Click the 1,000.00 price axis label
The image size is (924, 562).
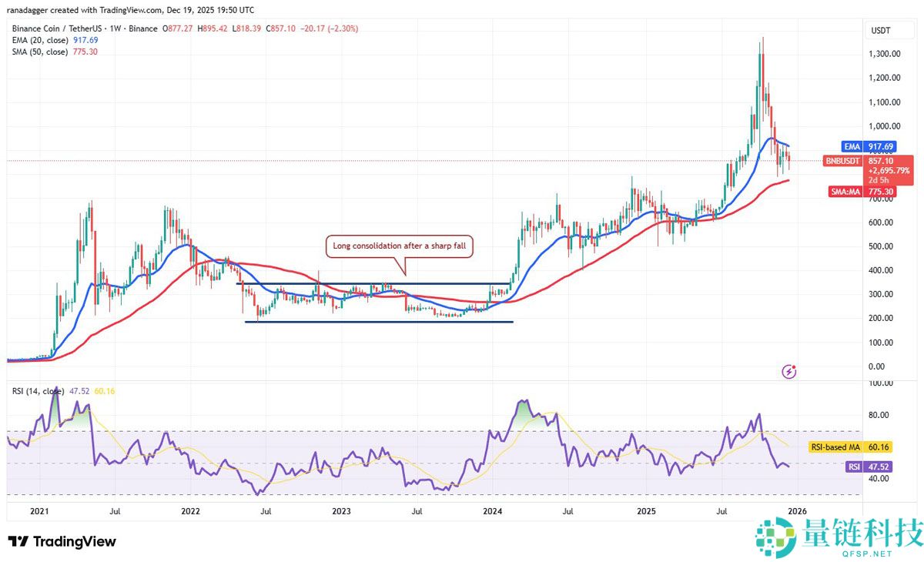pyautogui.click(x=885, y=126)
